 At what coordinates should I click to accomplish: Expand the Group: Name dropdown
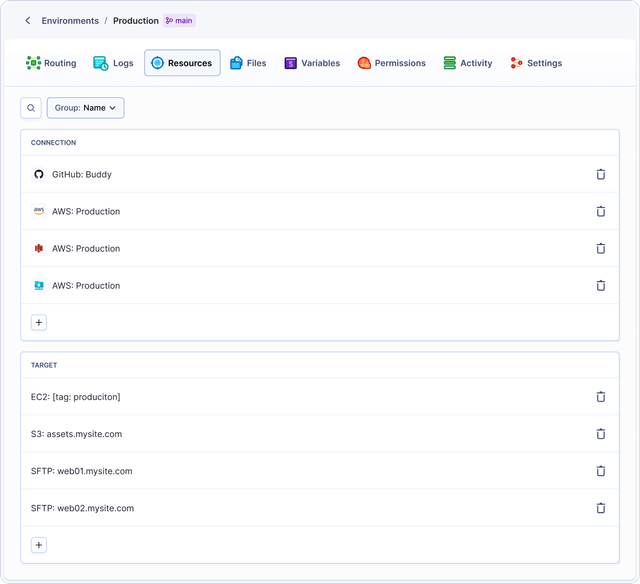[86, 108]
